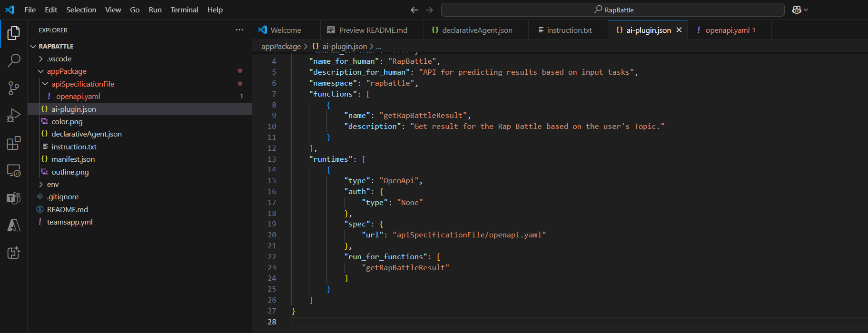Open teamsapp.yml in explorer

pos(139,222)
